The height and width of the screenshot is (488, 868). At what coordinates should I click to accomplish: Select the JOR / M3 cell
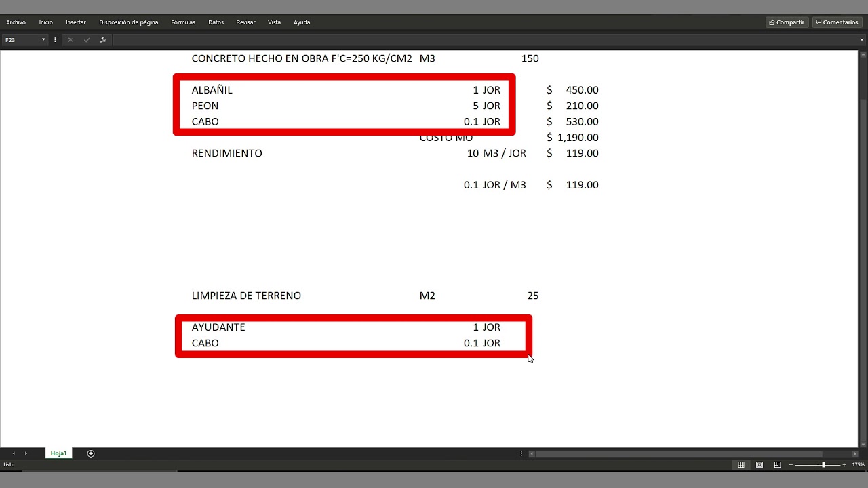505,185
